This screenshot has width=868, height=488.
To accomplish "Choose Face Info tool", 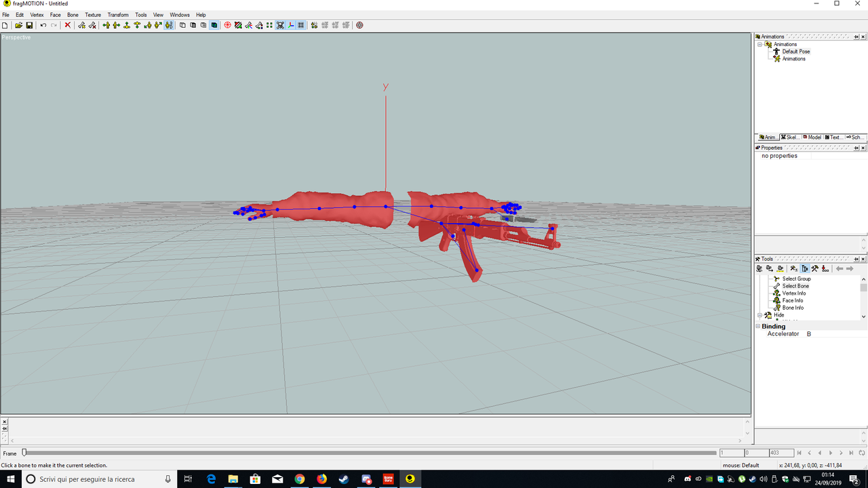I will click(x=793, y=300).
